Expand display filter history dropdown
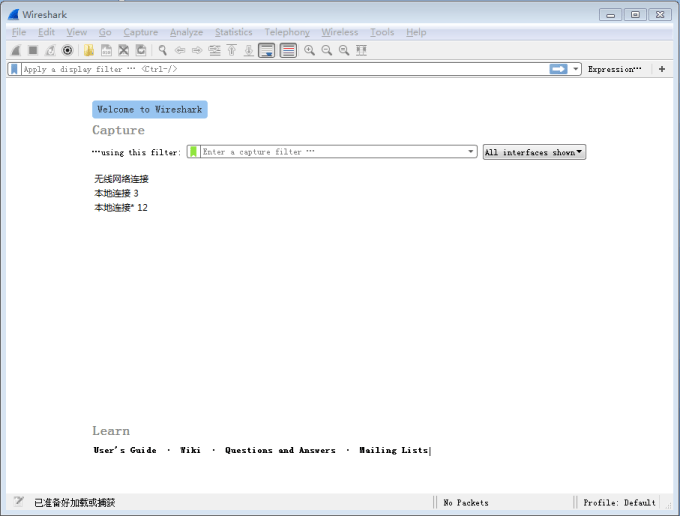This screenshot has width=680, height=516. click(x=575, y=69)
